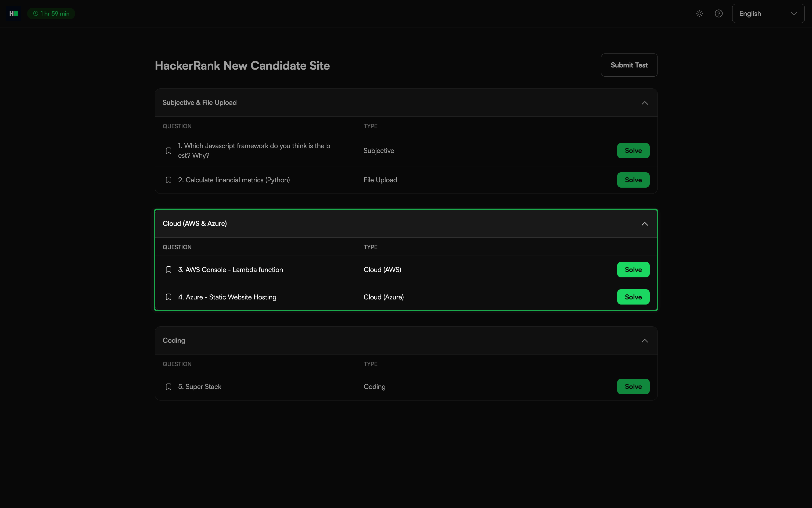Collapse the Coding section chevron
Image resolution: width=812 pixels, height=508 pixels.
(x=644, y=341)
